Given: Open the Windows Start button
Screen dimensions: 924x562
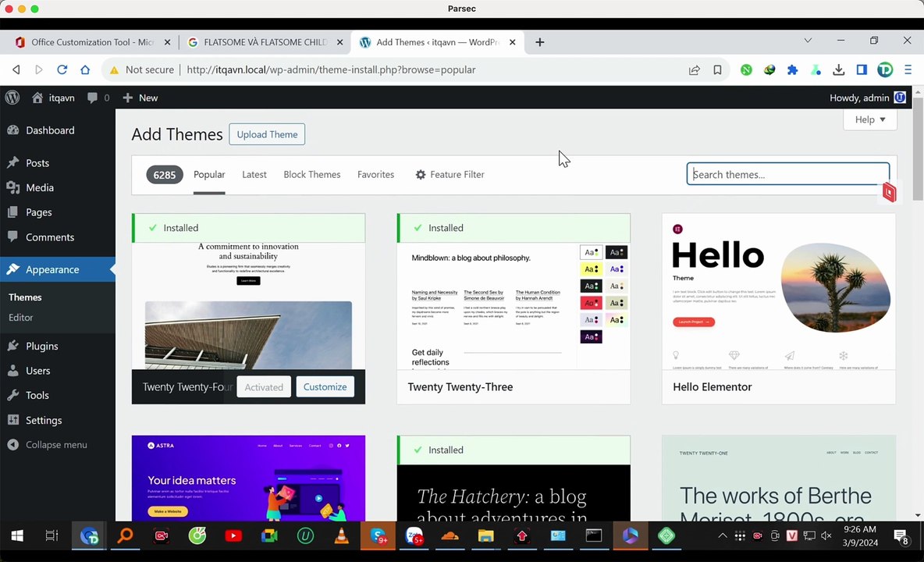Looking at the screenshot, I should click(17, 535).
